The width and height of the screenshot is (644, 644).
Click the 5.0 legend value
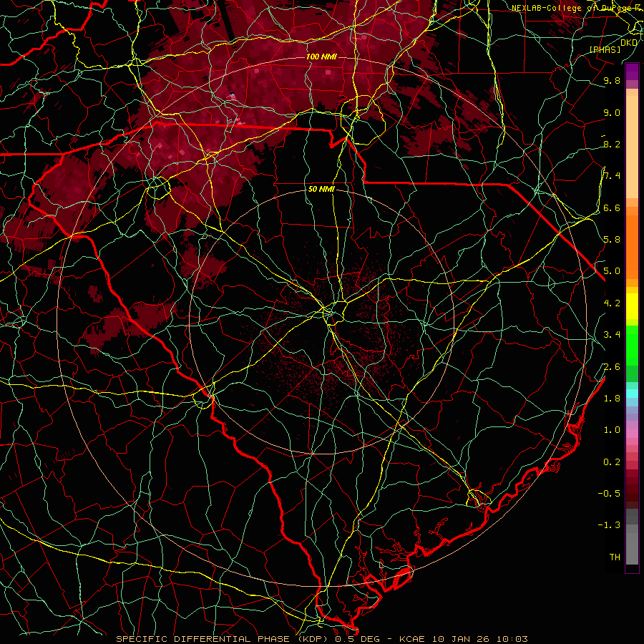pos(612,271)
